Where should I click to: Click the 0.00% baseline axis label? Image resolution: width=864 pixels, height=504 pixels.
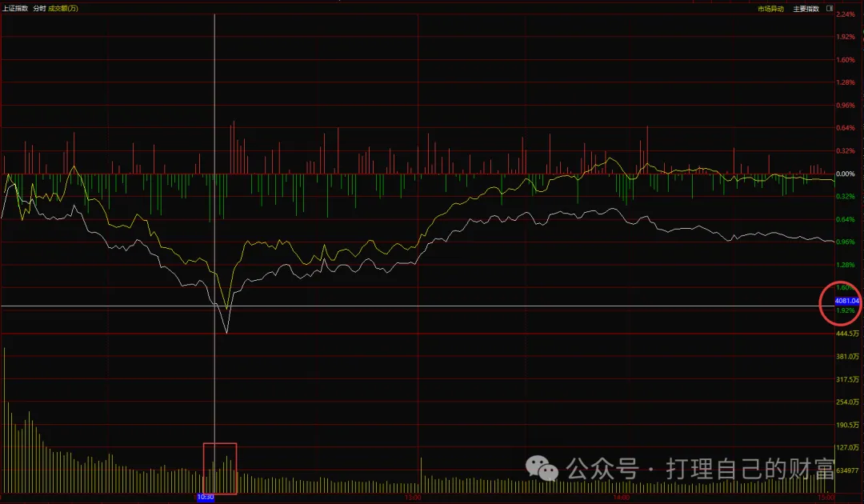(846, 174)
